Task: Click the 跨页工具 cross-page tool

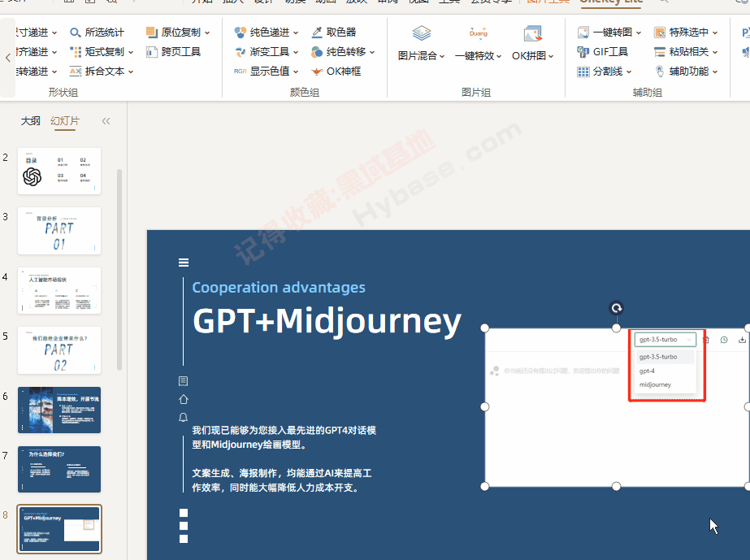Action: click(x=173, y=52)
